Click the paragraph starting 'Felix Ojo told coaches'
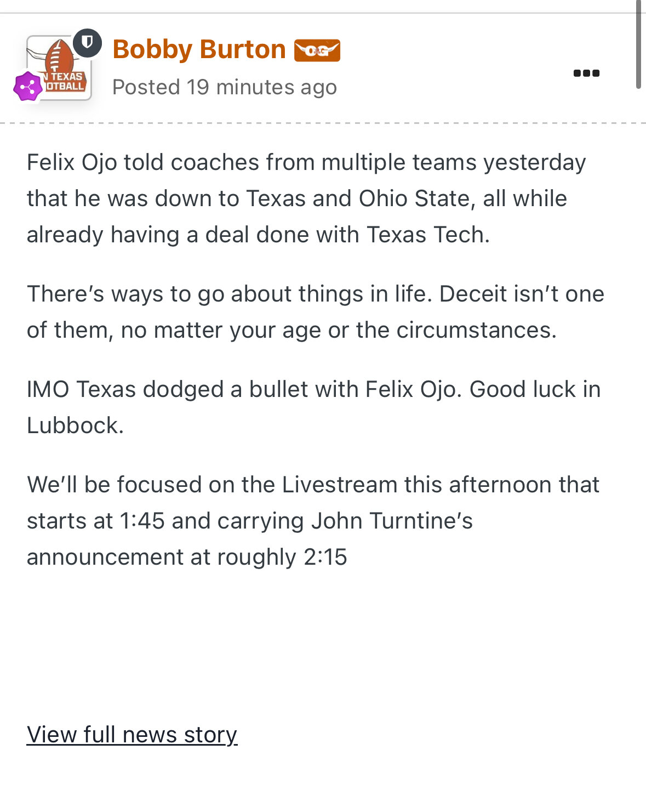 coord(306,198)
